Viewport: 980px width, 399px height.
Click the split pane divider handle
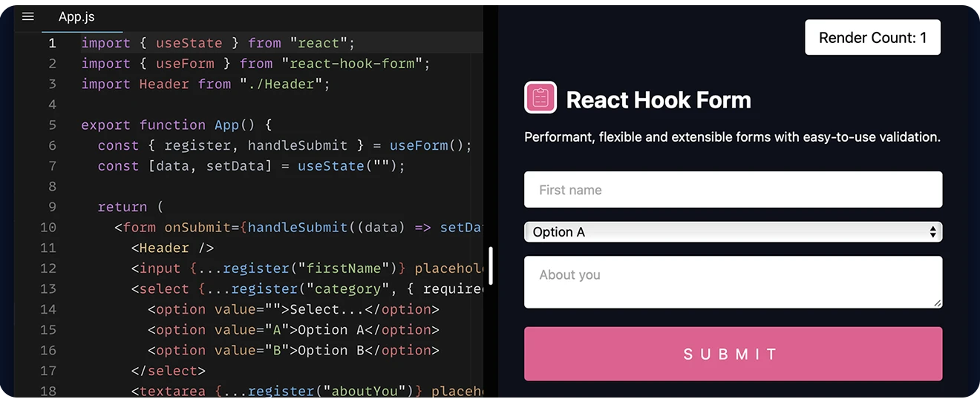(491, 266)
